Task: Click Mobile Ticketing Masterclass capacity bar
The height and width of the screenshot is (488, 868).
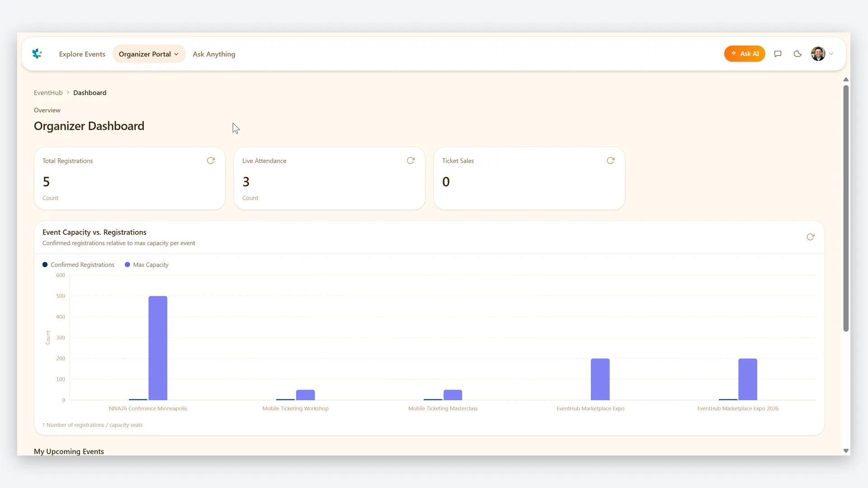Action: click(453, 395)
